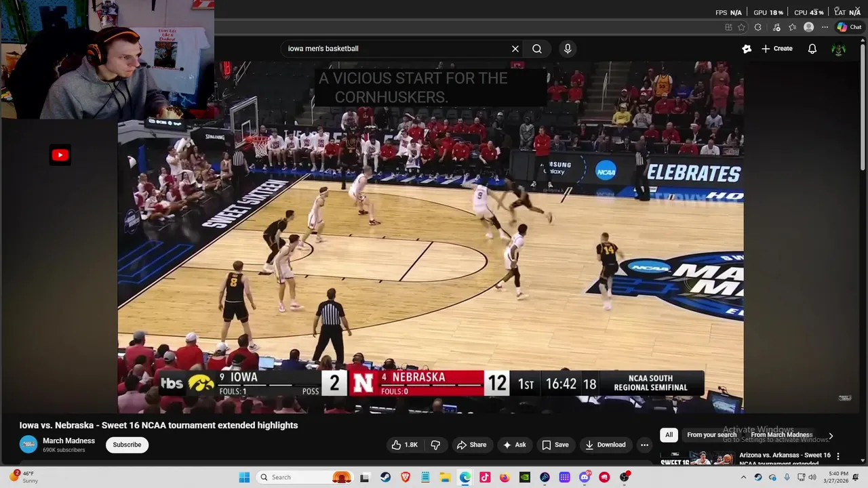
Task: Dislike the video with thumbs-down button
Action: [x=435, y=445]
